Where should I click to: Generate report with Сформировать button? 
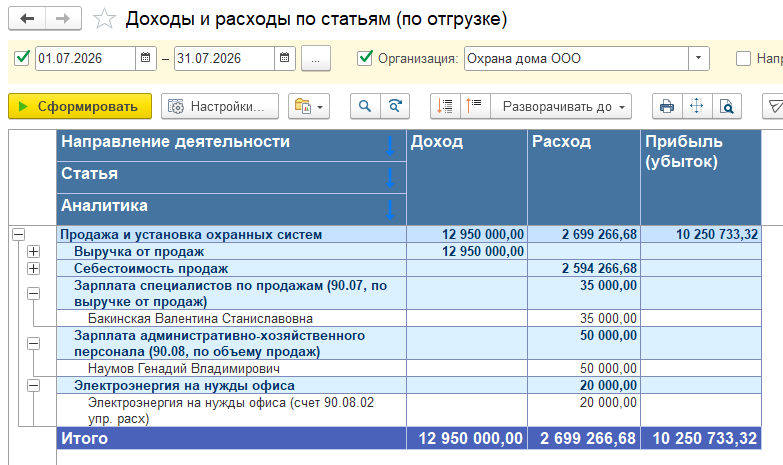click(x=80, y=106)
